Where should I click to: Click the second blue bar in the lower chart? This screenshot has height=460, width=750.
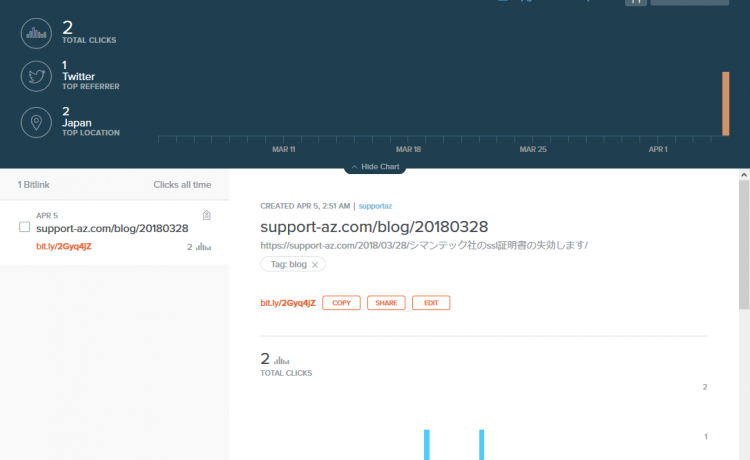click(482, 445)
